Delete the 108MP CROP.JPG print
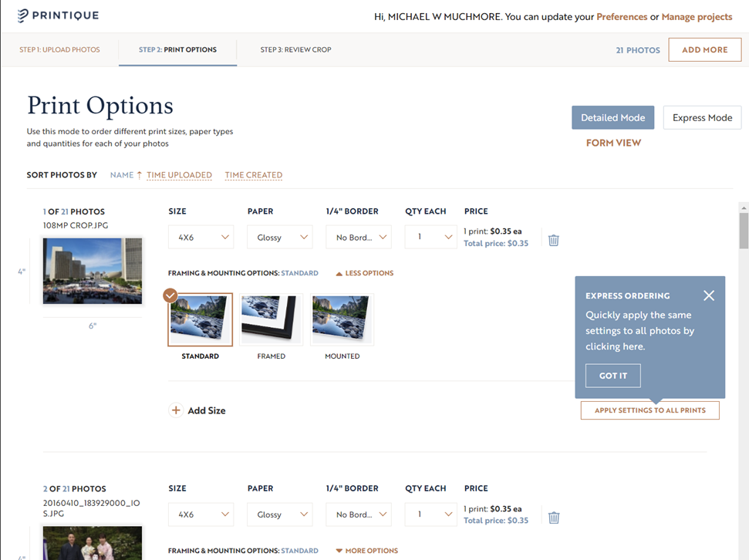 point(553,240)
